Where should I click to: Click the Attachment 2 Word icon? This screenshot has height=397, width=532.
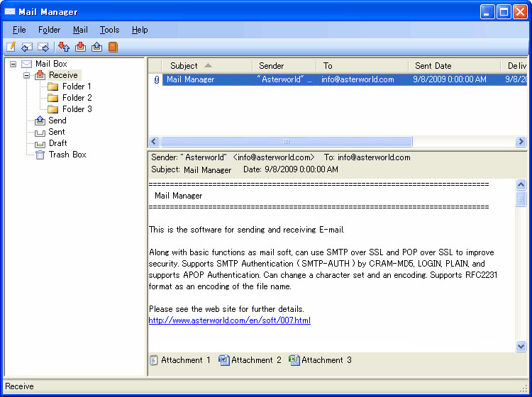pyautogui.click(x=224, y=360)
